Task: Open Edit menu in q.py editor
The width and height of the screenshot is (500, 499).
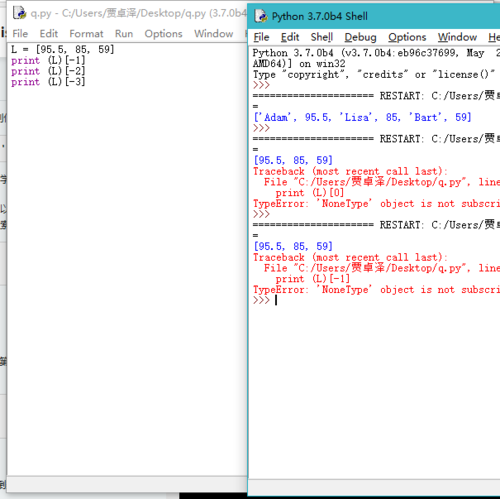Action: point(49,34)
